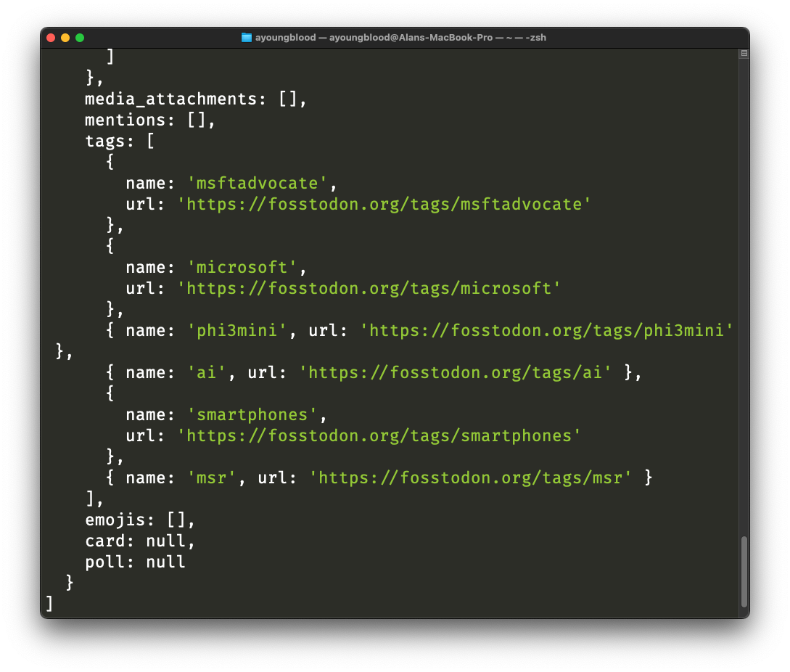This screenshot has height=672, width=790.
Task: Click the fosstodon msftadvocate tag URL
Action: tap(384, 205)
